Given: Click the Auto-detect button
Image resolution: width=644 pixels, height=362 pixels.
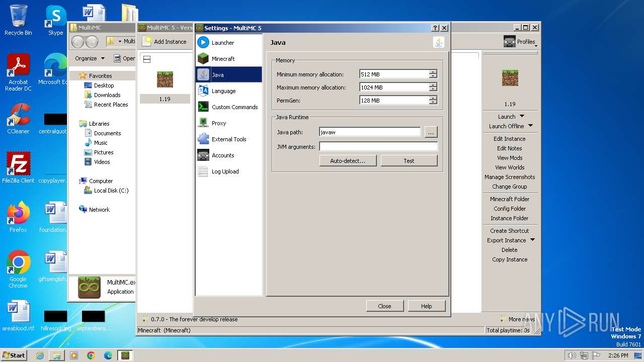Looking at the screenshot, I should coord(347,161).
